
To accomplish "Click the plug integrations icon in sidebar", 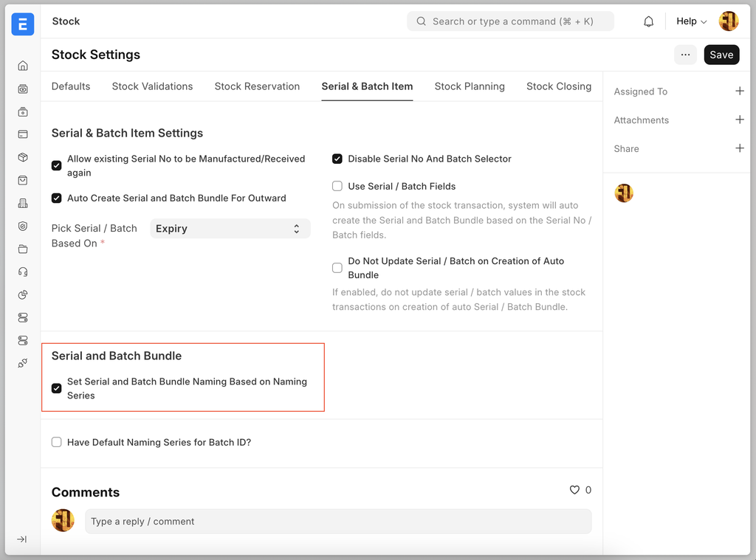I will click(x=23, y=363).
